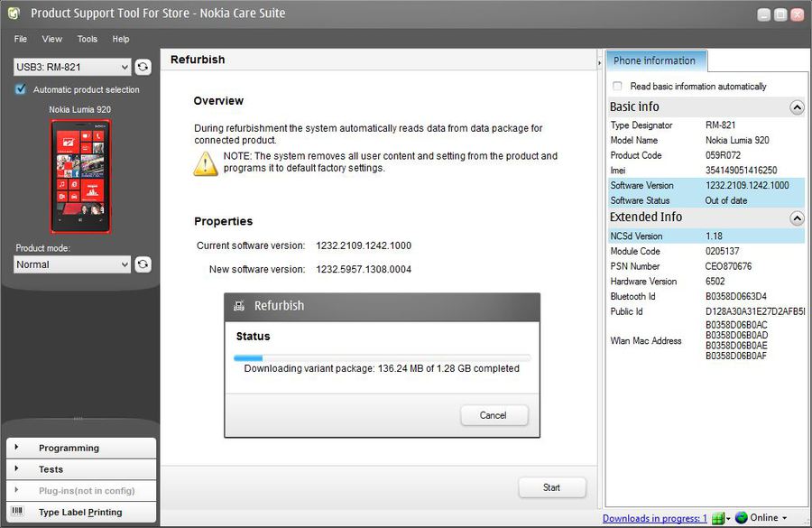Click the barcode icon for Type Label Printing

[x=17, y=512]
